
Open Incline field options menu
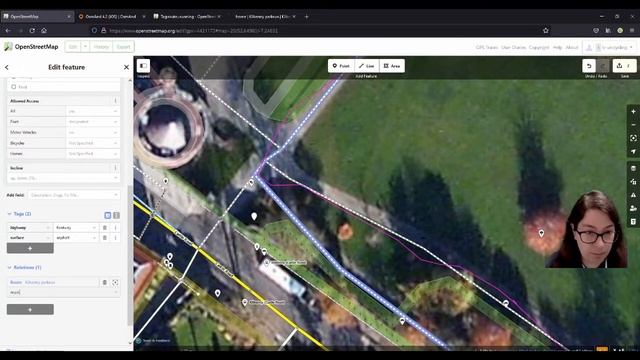tap(116, 168)
